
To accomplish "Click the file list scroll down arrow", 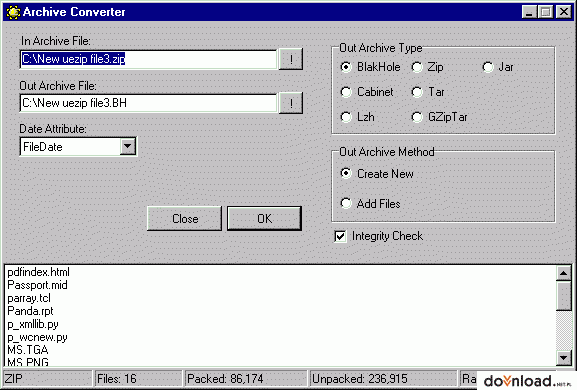I will coord(564,357).
